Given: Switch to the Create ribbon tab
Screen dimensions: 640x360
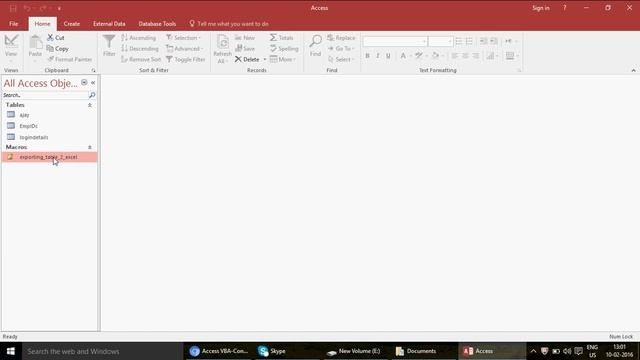Looking at the screenshot, I should pos(71,24).
